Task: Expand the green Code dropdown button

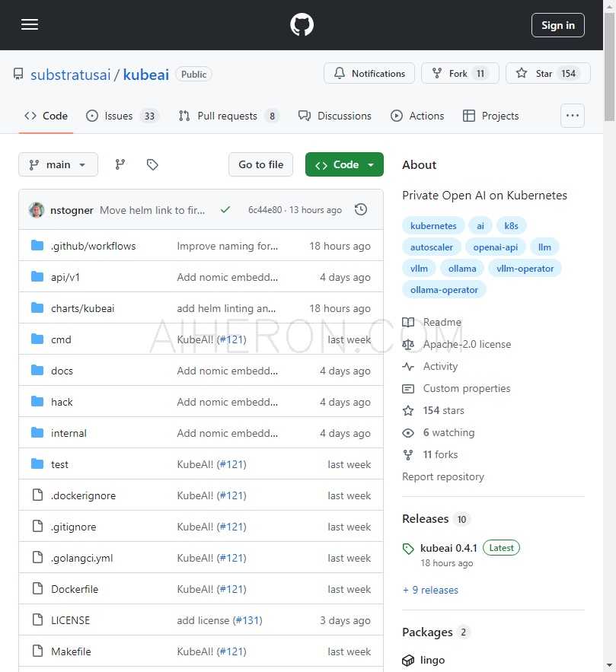Action: (344, 164)
